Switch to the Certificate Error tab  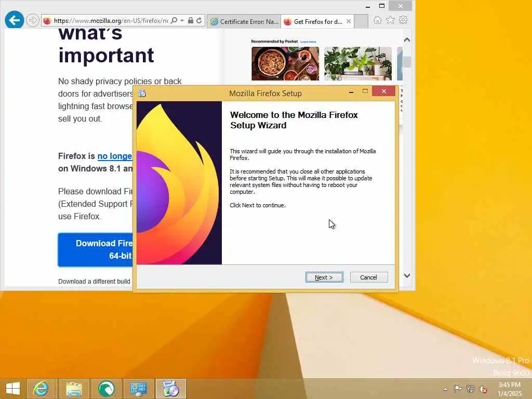coord(244,21)
